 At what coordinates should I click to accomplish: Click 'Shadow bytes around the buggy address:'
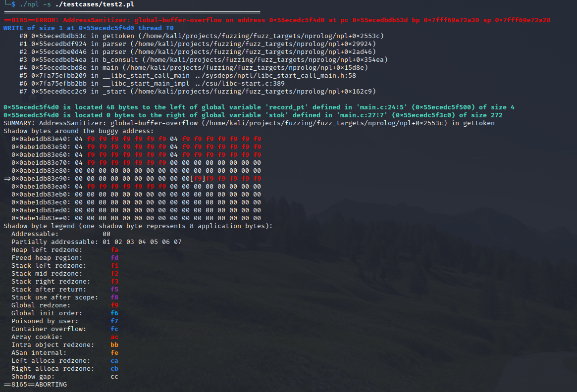coord(79,131)
